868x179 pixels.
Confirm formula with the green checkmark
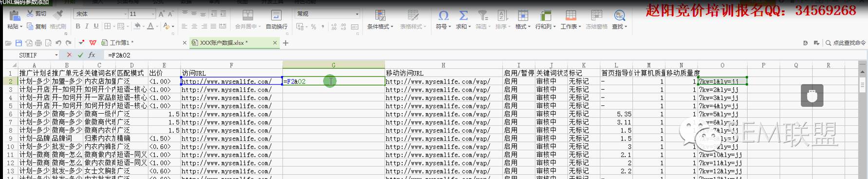coord(80,55)
